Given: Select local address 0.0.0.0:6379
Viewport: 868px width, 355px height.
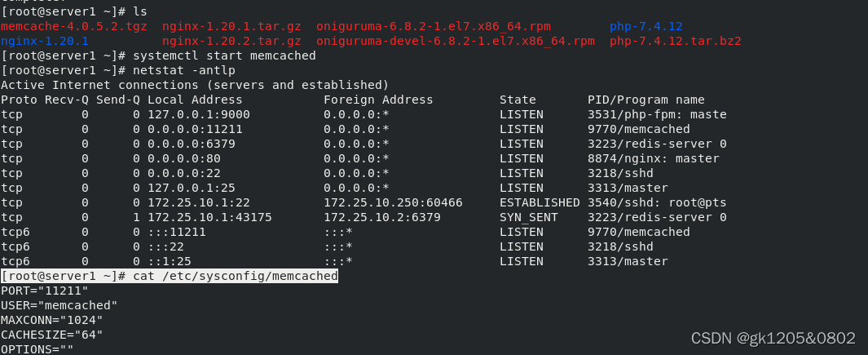Looking at the screenshot, I should point(191,144).
